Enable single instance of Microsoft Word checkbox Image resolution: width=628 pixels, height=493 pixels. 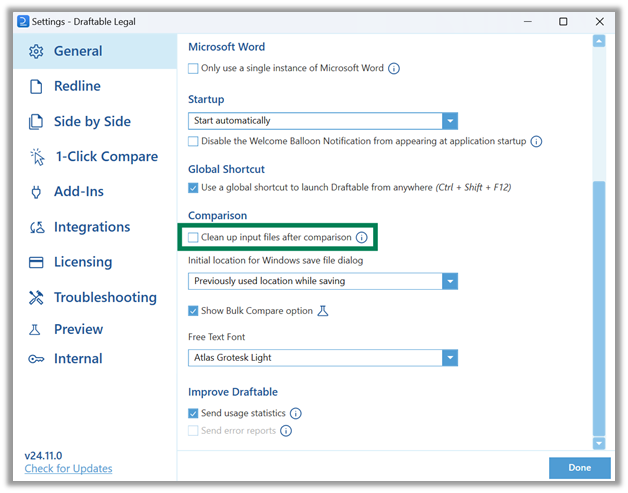[193, 68]
